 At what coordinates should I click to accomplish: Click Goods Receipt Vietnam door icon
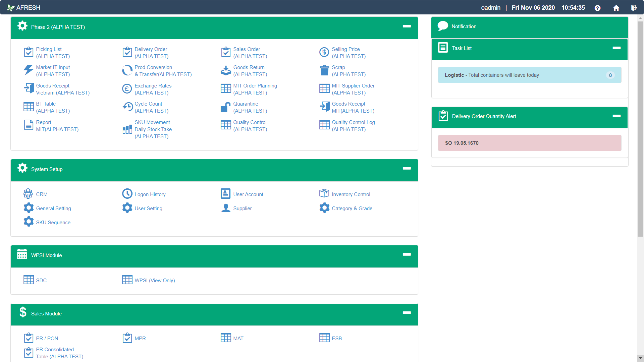[x=29, y=88]
